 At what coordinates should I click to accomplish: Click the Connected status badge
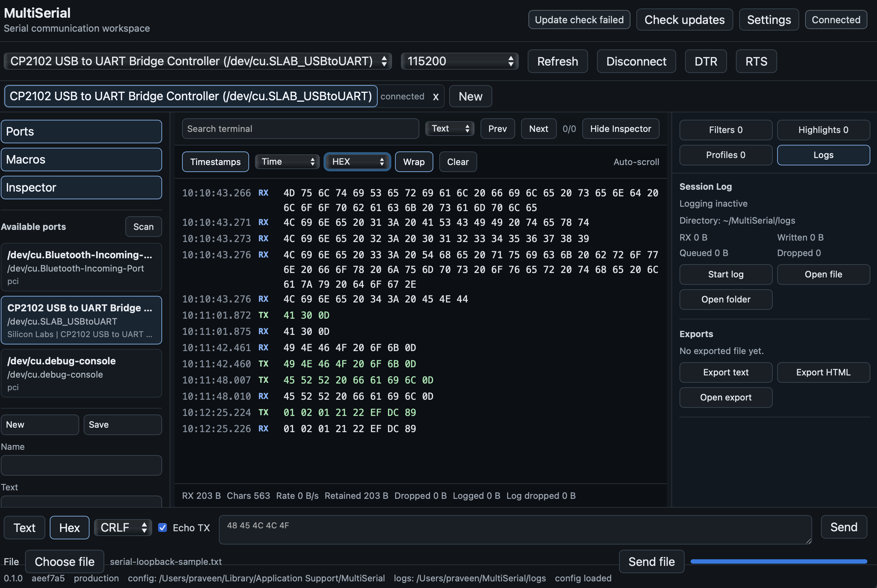pos(836,20)
